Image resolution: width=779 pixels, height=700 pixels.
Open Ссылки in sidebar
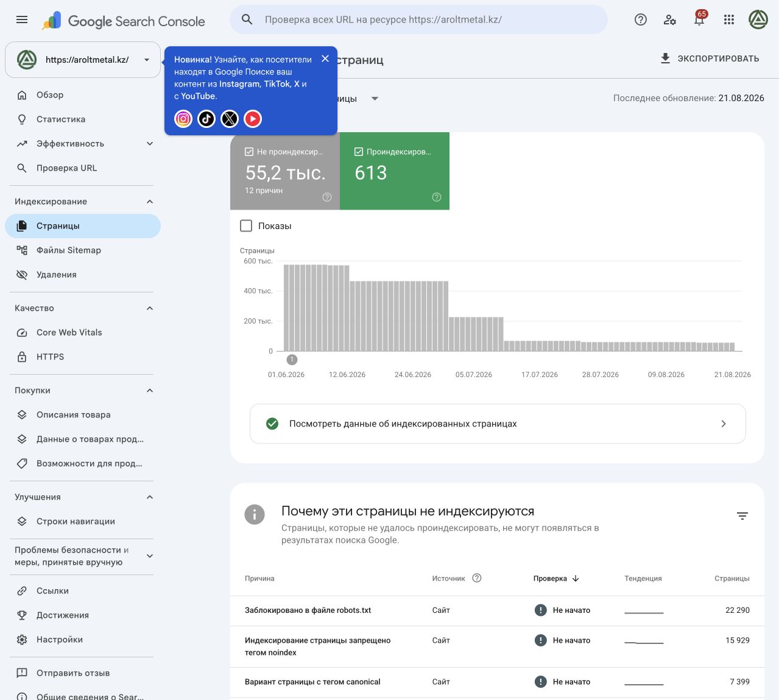[83, 591]
